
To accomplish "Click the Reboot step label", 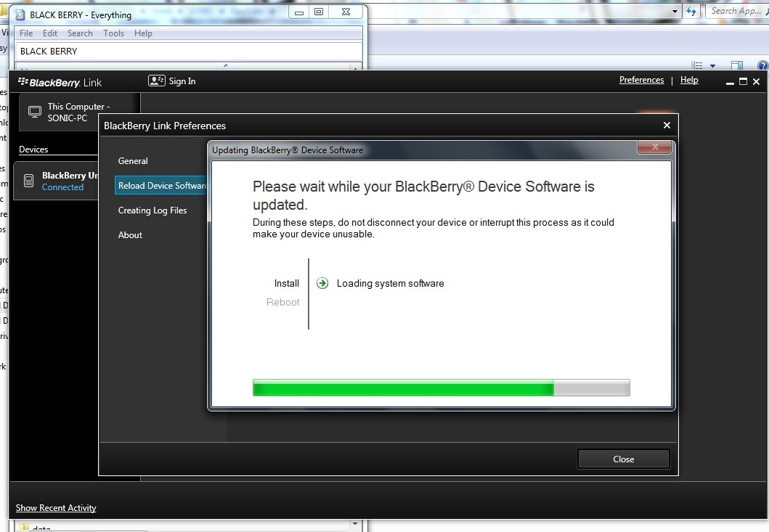I will click(283, 302).
